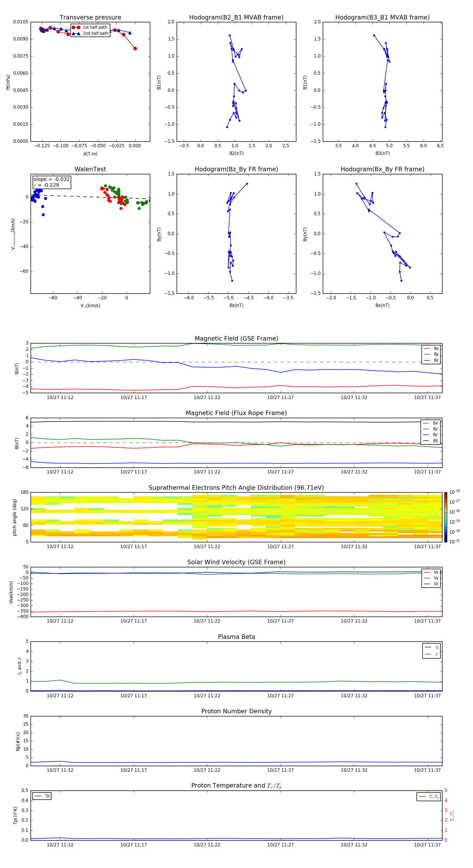Select the "Bx'" flux rope legend entry
This screenshot has width=473, height=868.
tap(431, 423)
